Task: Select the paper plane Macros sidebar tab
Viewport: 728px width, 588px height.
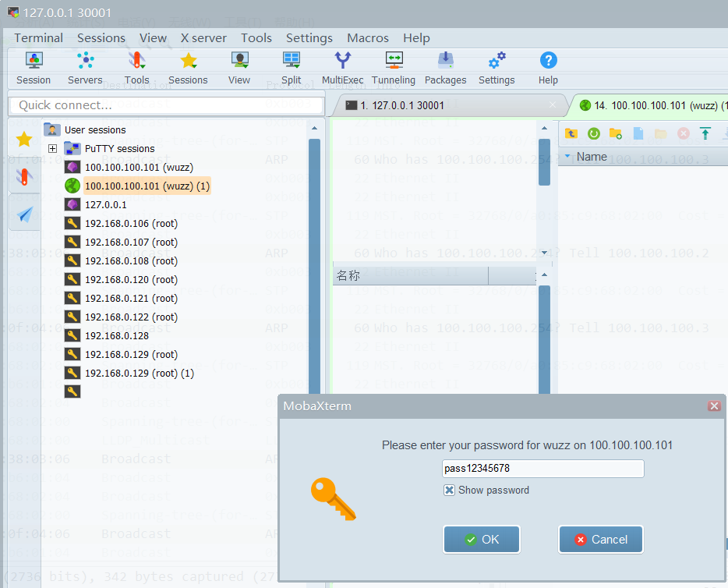Action: [x=24, y=214]
